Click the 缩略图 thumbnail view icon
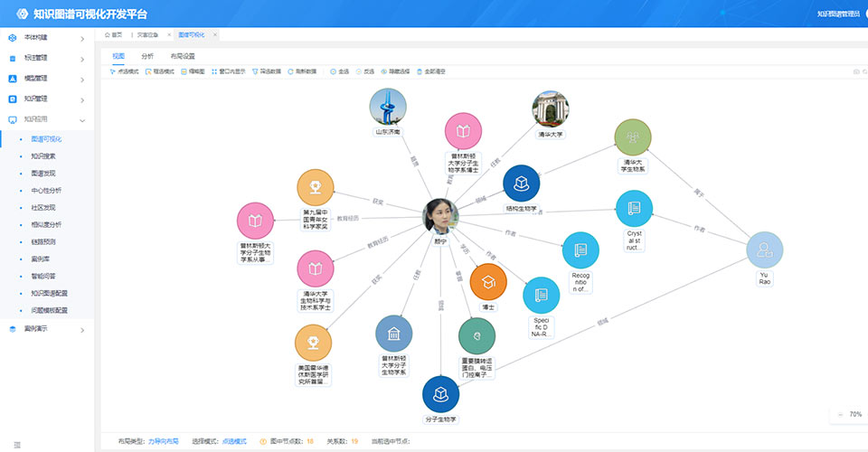The image size is (868, 452). pos(192,71)
